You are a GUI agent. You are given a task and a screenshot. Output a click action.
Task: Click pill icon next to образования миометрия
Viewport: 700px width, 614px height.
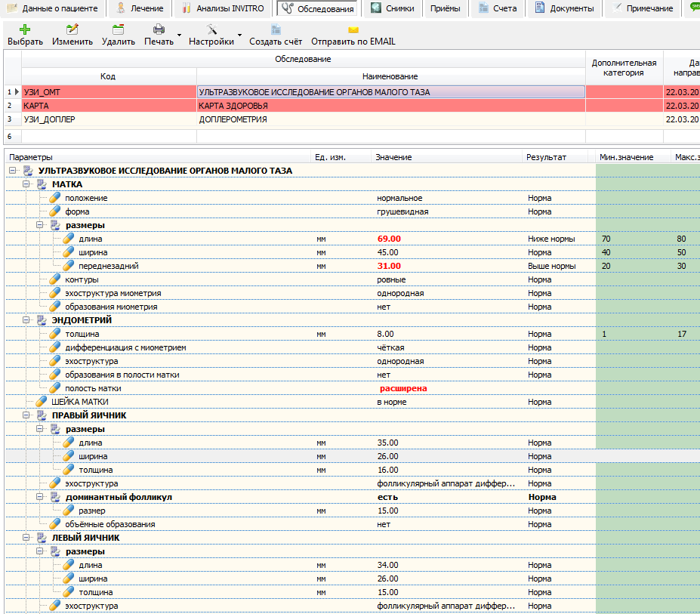tap(55, 307)
